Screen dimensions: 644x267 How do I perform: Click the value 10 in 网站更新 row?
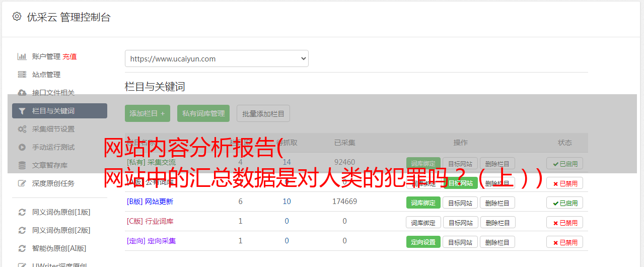287,202
